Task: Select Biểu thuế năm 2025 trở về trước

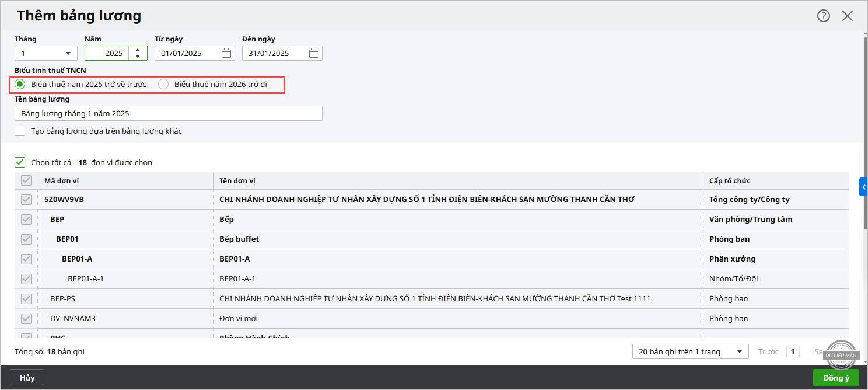Action: pyautogui.click(x=20, y=84)
